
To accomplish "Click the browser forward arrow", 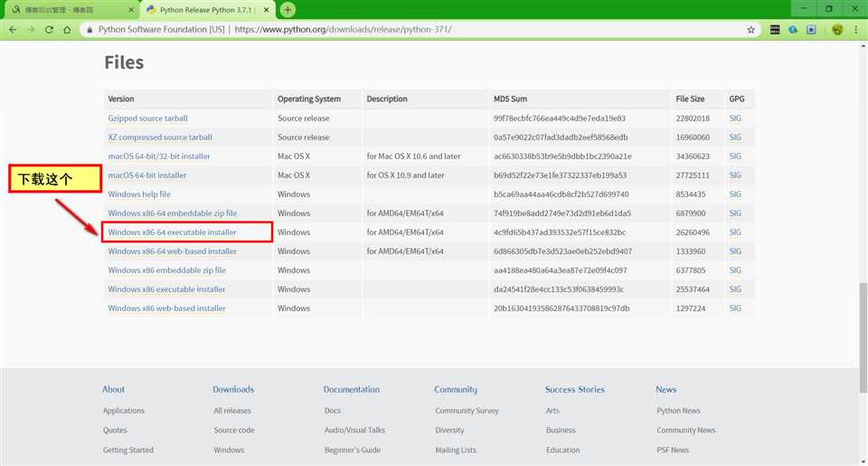I will click(x=31, y=30).
